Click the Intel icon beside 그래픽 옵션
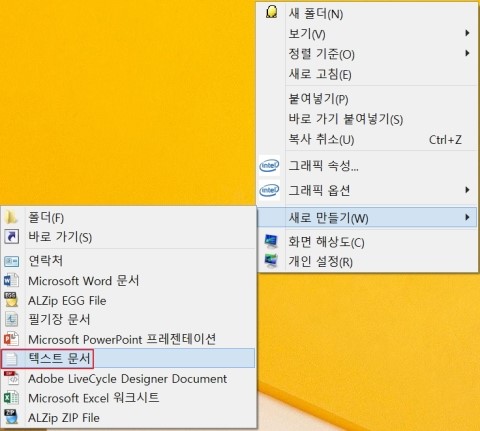 click(x=269, y=190)
